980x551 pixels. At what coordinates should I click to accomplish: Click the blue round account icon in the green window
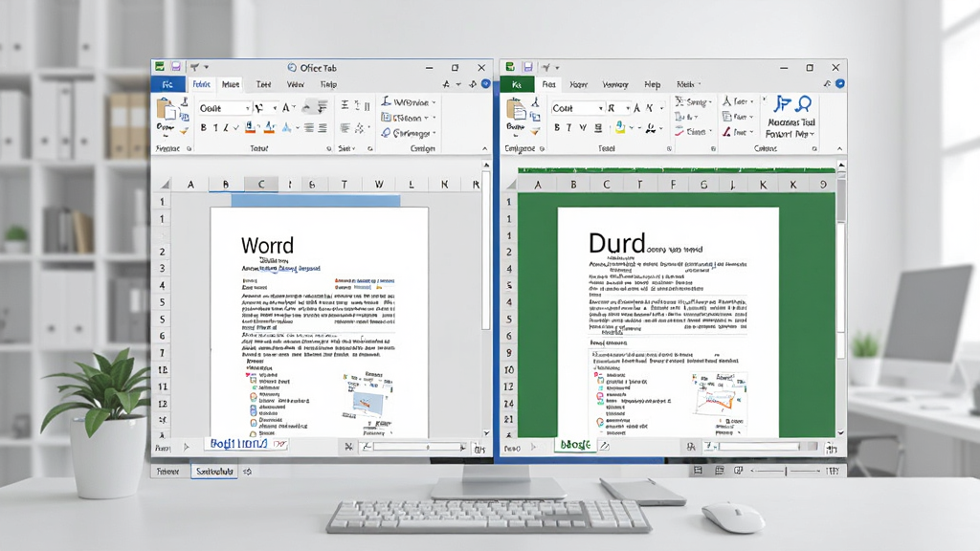click(x=840, y=84)
